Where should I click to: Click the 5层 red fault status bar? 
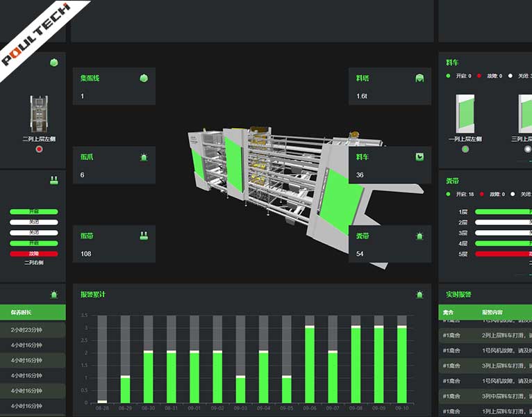(x=504, y=254)
